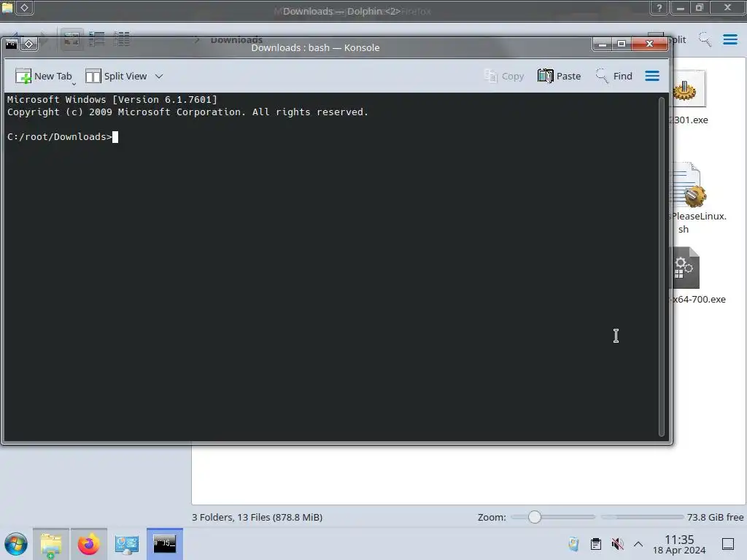Expand the Split View dropdown chevron
The width and height of the screenshot is (747, 560).
(x=159, y=76)
